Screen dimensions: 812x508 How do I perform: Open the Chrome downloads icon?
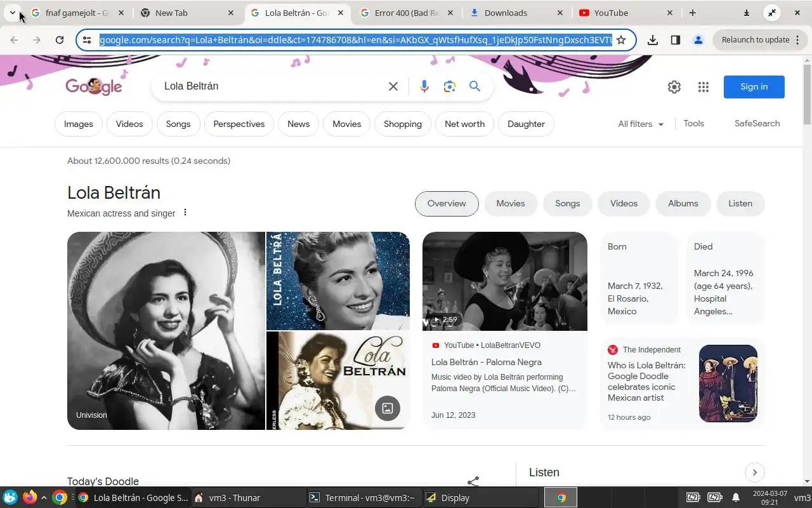pos(652,40)
